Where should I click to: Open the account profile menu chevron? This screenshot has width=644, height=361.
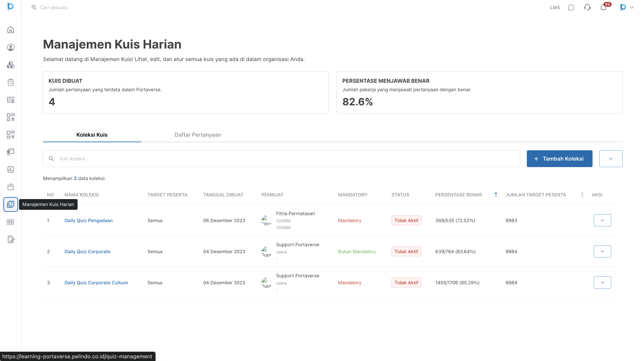click(632, 8)
